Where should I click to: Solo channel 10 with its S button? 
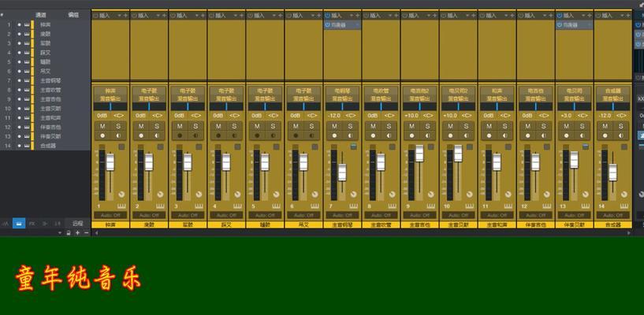point(466,126)
